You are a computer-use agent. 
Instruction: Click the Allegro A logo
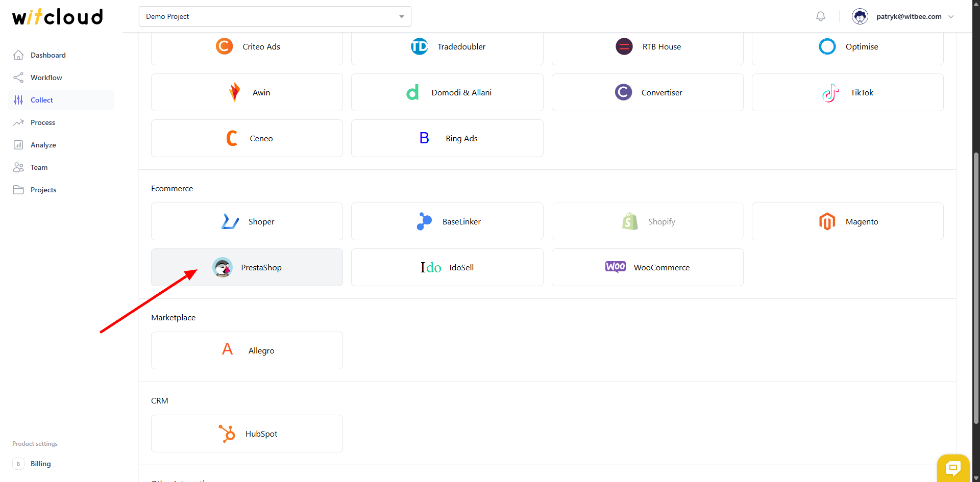pyautogui.click(x=228, y=349)
